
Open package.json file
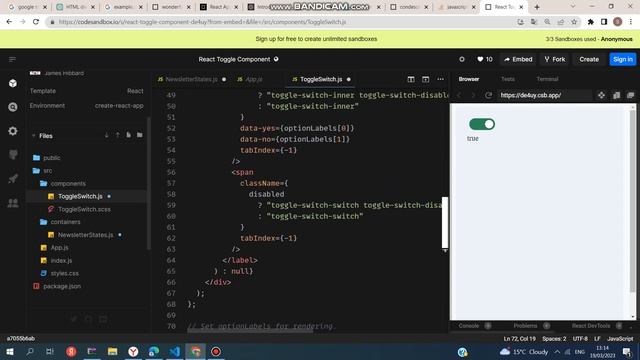click(62, 286)
